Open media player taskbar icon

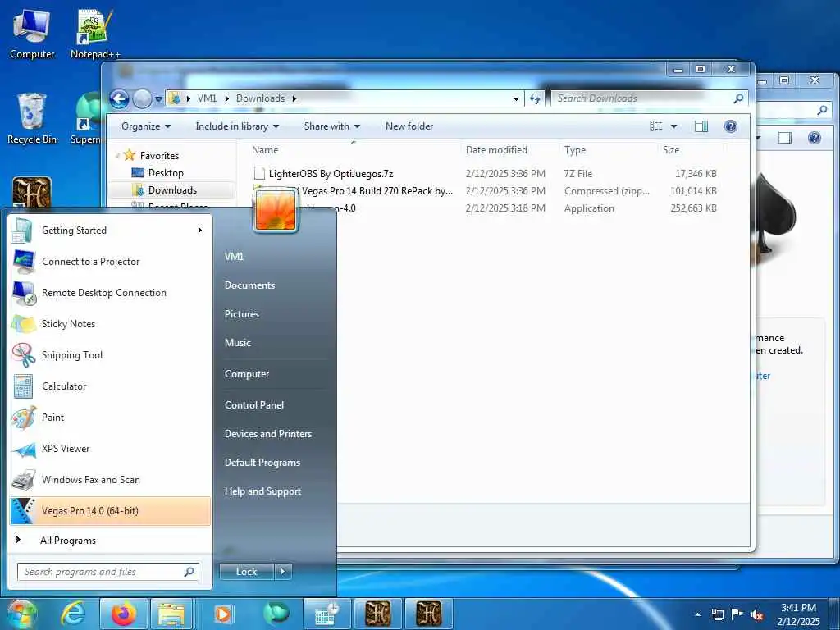point(223,614)
